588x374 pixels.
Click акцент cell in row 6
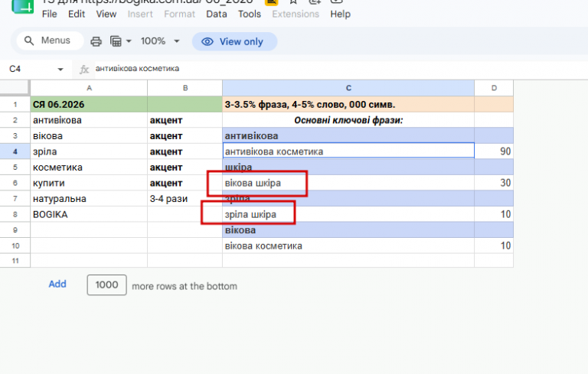point(185,183)
